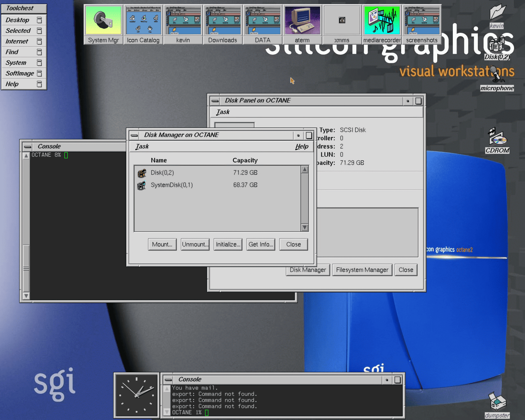Select the kevin folder desktop icon
Screen dimensions: 525x420
[497, 16]
